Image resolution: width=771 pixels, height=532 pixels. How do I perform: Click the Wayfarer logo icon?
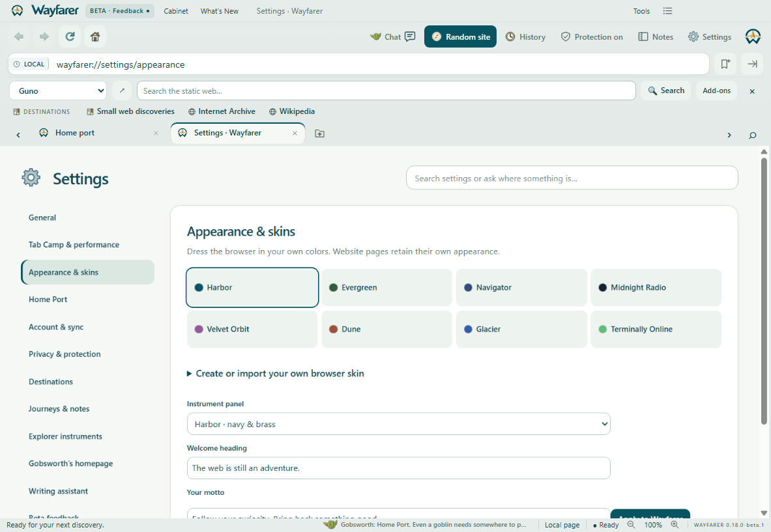pos(17,10)
